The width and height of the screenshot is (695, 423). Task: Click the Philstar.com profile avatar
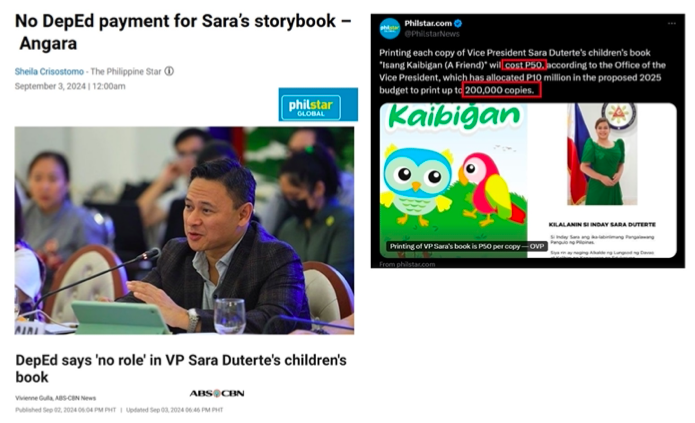click(x=390, y=29)
